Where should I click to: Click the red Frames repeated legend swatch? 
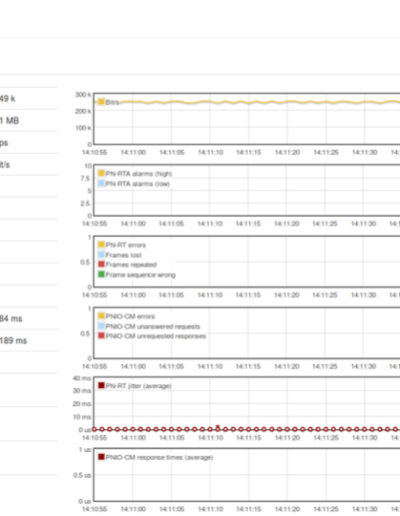[x=101, y=264]
